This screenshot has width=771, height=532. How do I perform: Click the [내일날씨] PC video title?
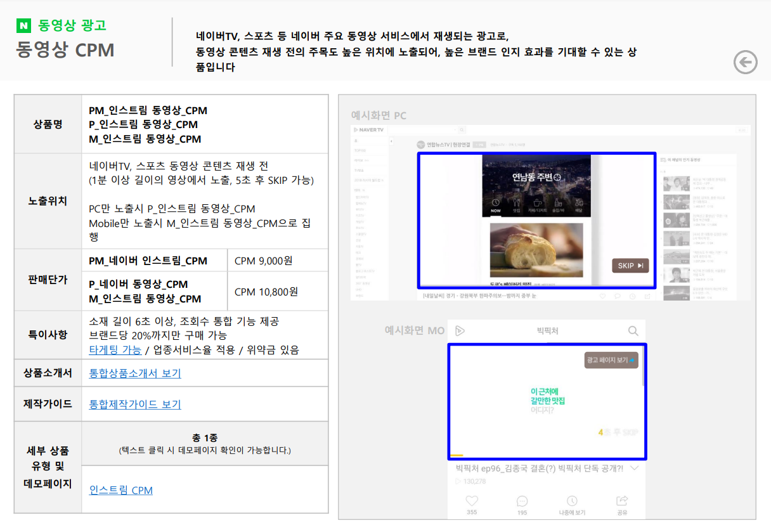point(479,295)
